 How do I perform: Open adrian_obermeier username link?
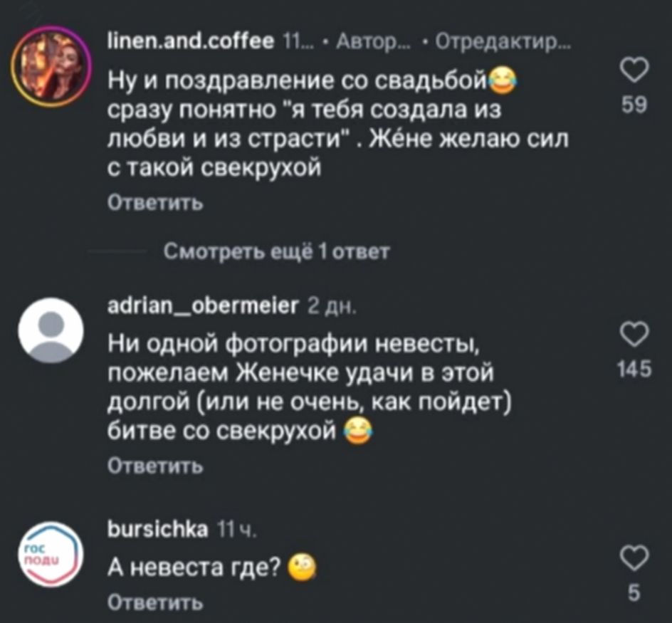[x=203, y=305]
